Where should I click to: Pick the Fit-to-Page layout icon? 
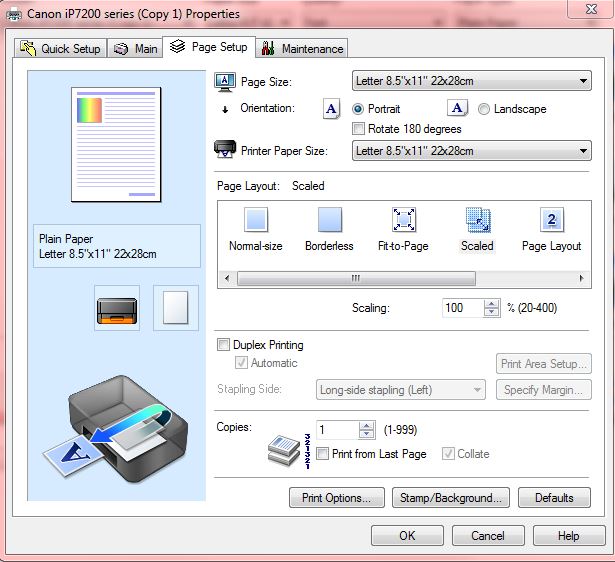(x=404, y=221)
